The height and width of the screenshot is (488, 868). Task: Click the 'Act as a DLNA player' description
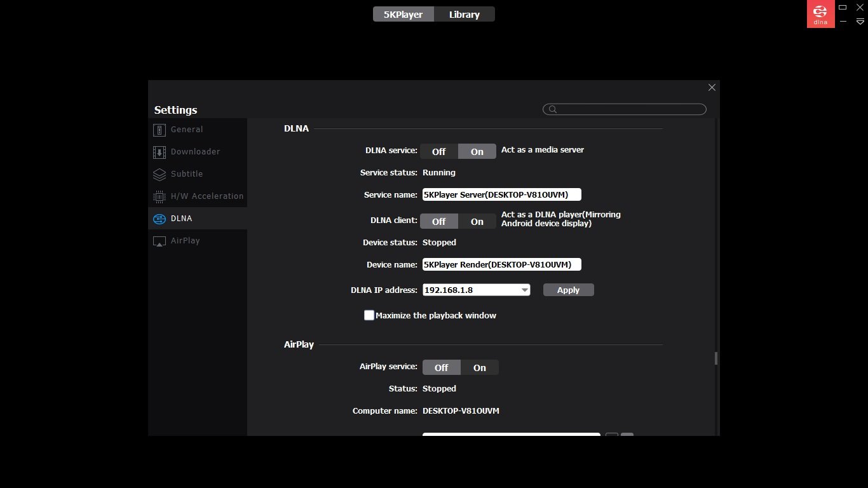pos(561,219)
